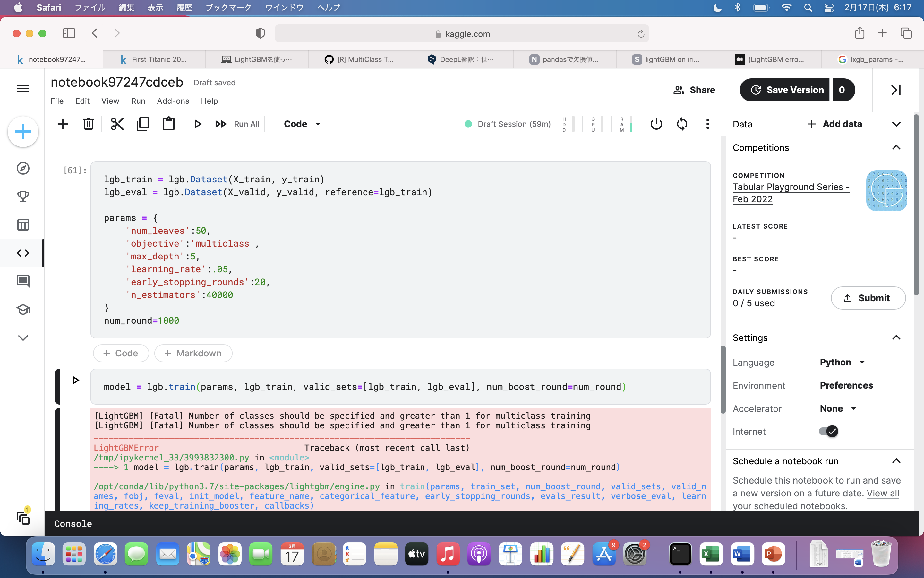Open Home compass icon in sidebar
Viewport: 924px width, 578px height.
(x=23, y=168)
